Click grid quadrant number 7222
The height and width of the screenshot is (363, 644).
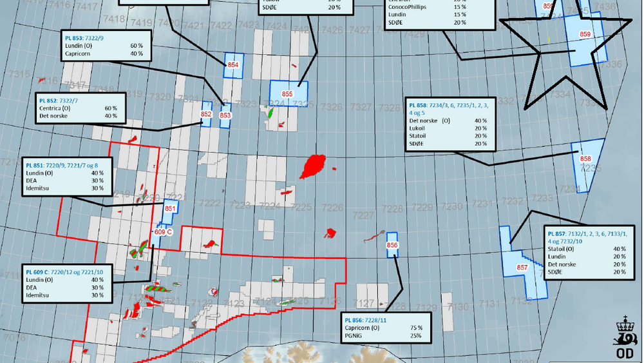coord(209,202)
